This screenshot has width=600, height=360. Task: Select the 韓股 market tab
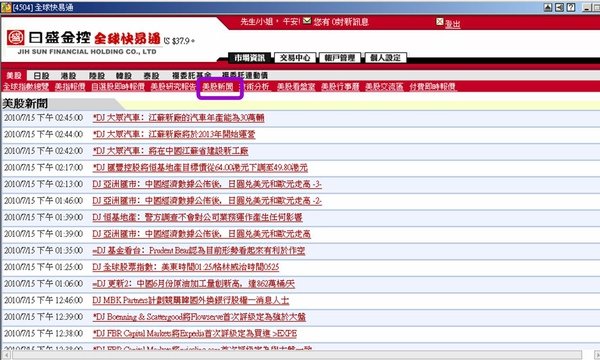(124, 76)
